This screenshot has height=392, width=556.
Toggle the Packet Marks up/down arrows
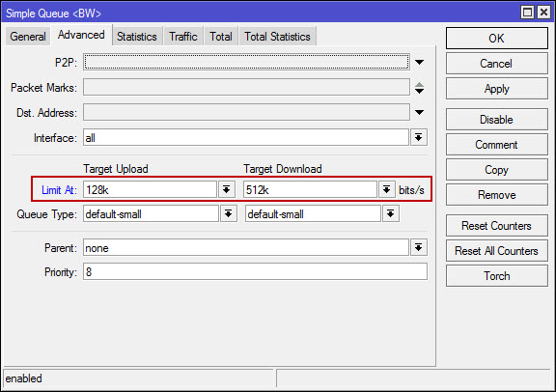420,88
